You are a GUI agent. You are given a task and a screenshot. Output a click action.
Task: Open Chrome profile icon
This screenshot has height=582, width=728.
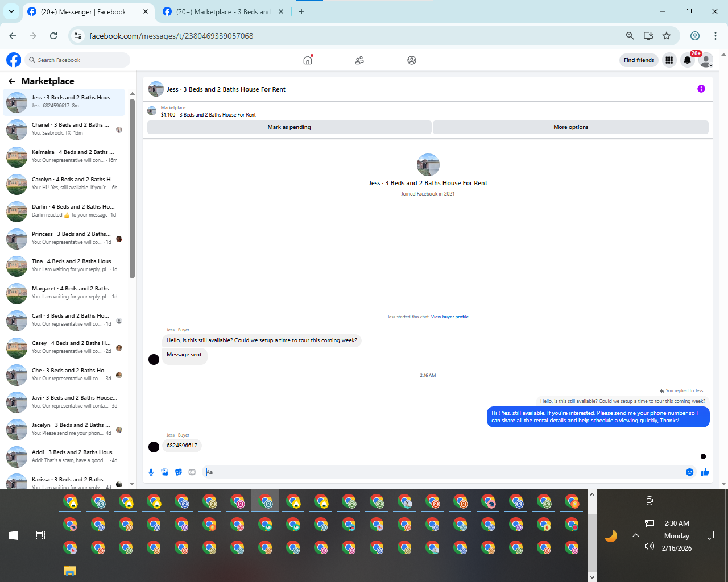point(695,36)
